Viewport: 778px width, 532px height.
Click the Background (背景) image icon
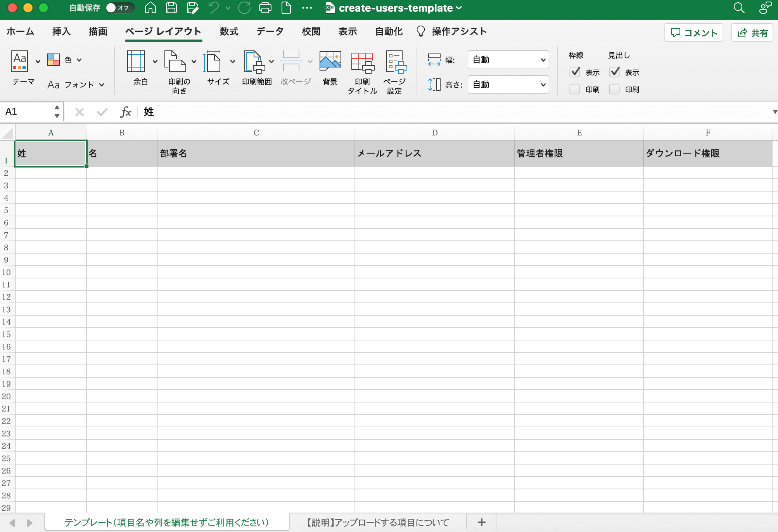pyautogui.click(x=330, y=61)
